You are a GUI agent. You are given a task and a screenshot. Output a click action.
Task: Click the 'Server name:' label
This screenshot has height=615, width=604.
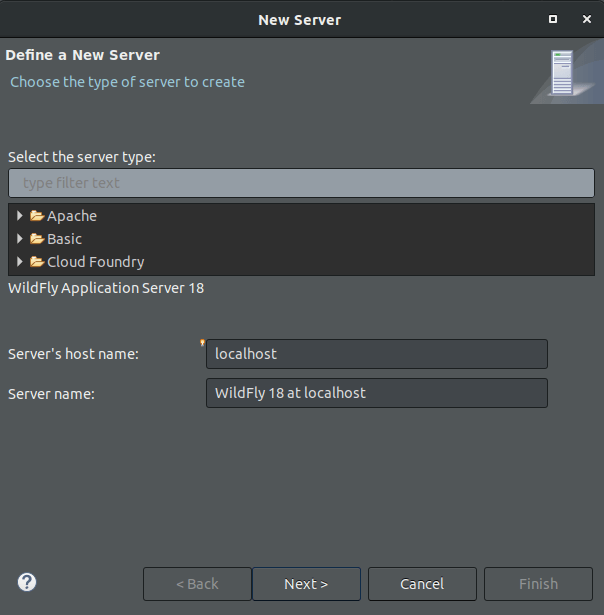(51, 394)
